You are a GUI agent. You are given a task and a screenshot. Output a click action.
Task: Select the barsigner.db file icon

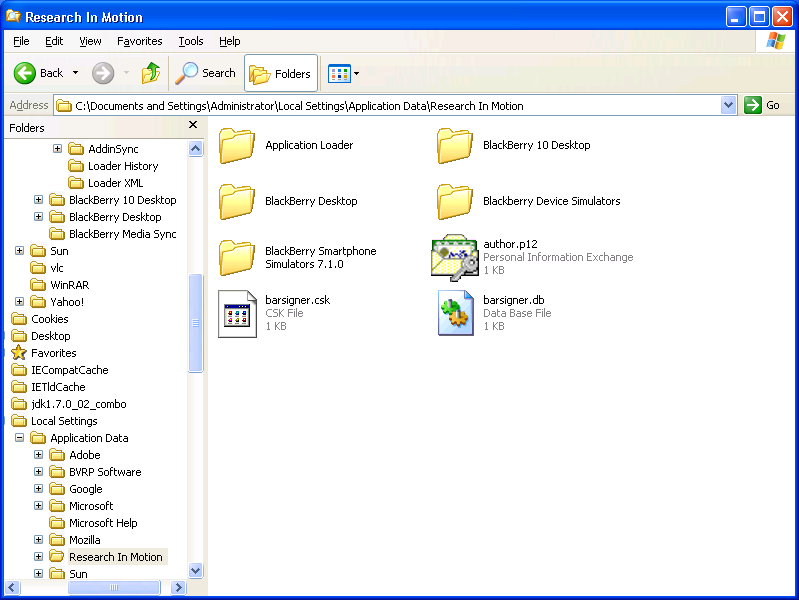[x=456, y=314]
